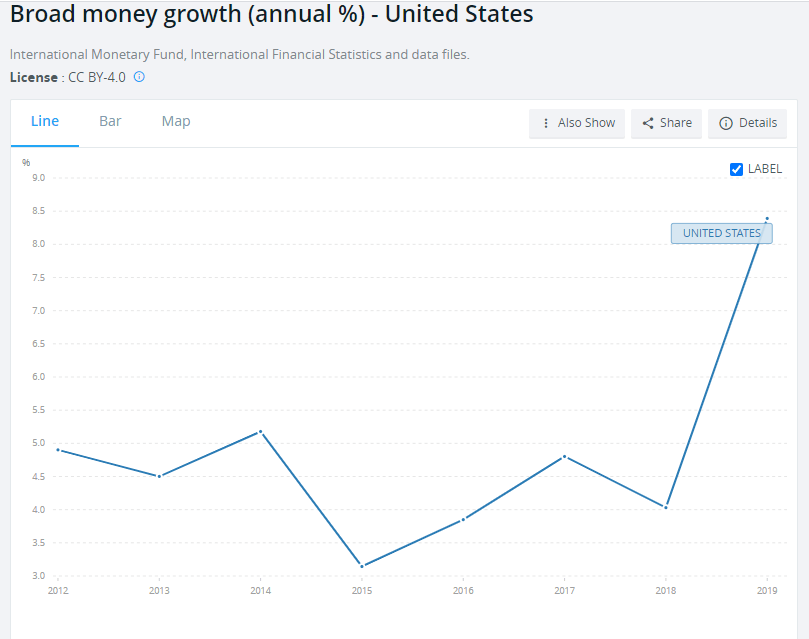Screen dimensions: 809x639
Task: Select the Line tab
Action: [x=45, y=121]
